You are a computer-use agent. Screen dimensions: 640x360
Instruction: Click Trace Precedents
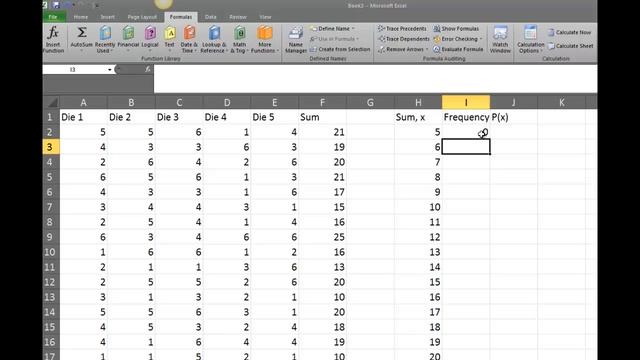[x=402, y=29]
